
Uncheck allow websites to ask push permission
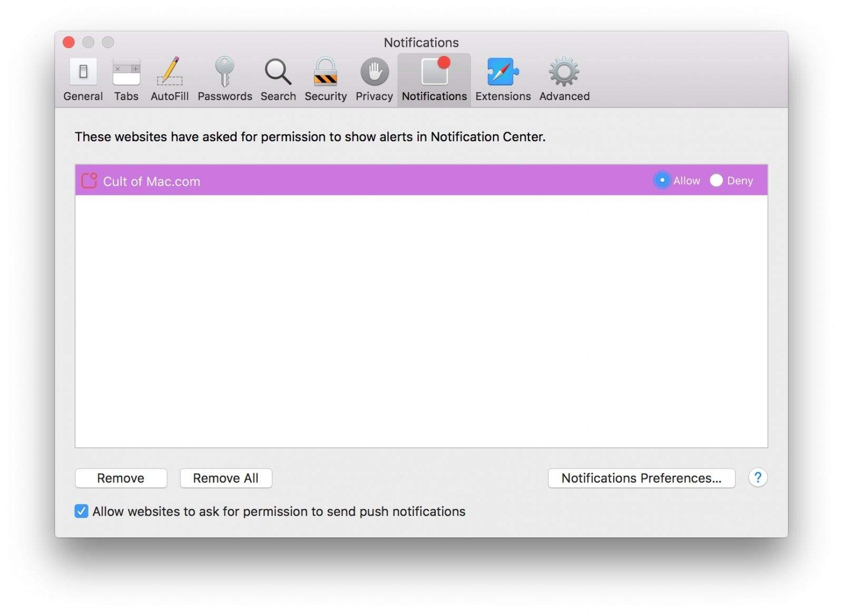point(82,511)
